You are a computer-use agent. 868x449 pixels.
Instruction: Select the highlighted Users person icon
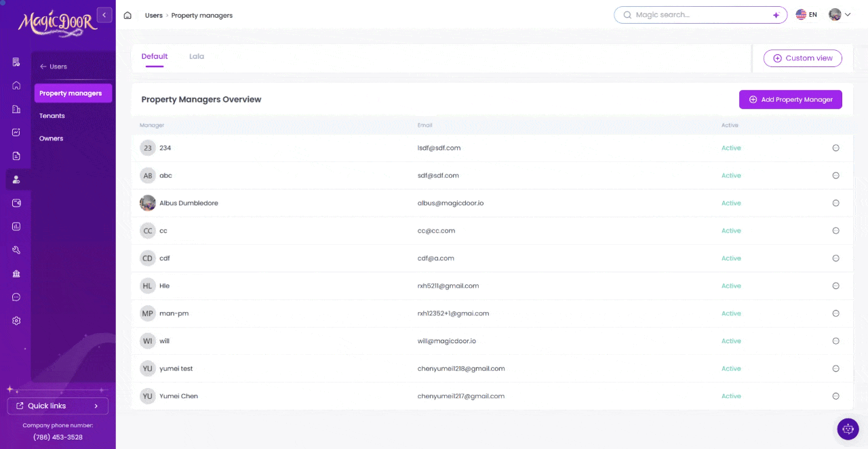pyautogui.click(x=16, y=179)
